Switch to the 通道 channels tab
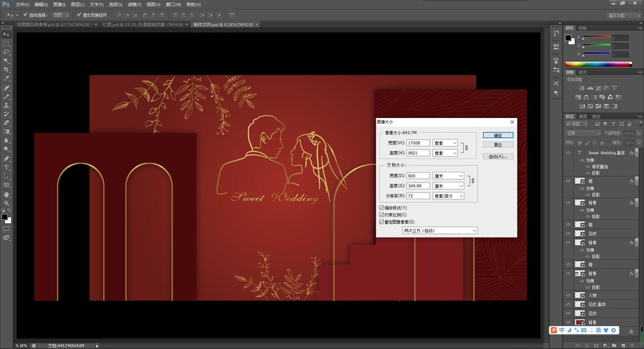 coord(582,117)
